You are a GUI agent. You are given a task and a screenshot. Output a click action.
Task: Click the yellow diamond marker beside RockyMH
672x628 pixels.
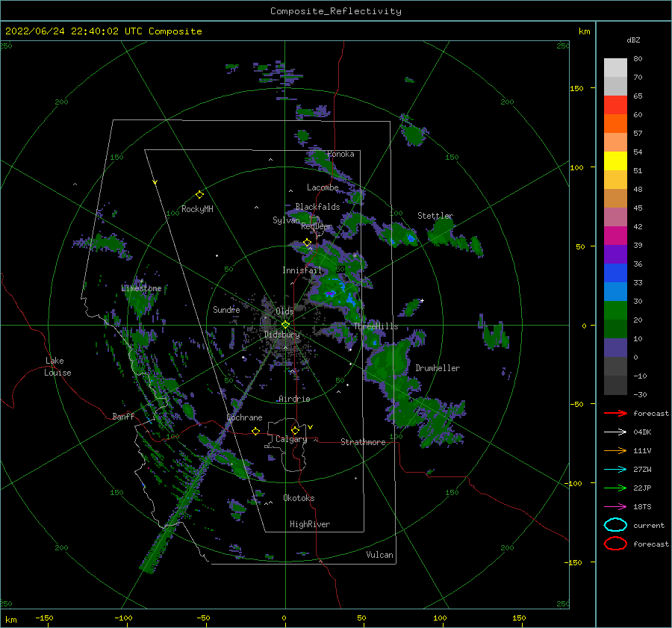coord(199,195)
